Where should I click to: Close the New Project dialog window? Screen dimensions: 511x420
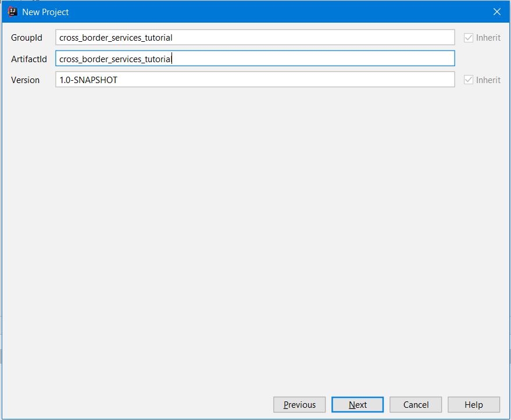[x=496, y=12]
